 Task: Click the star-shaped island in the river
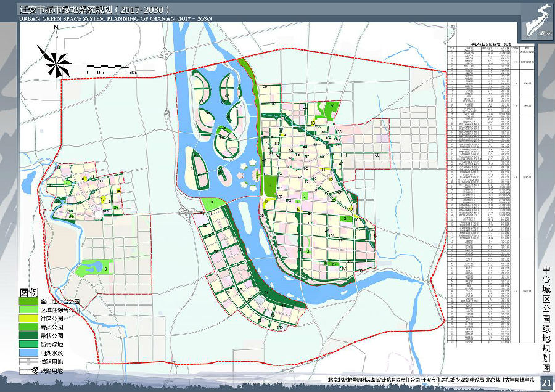(252, 174)
